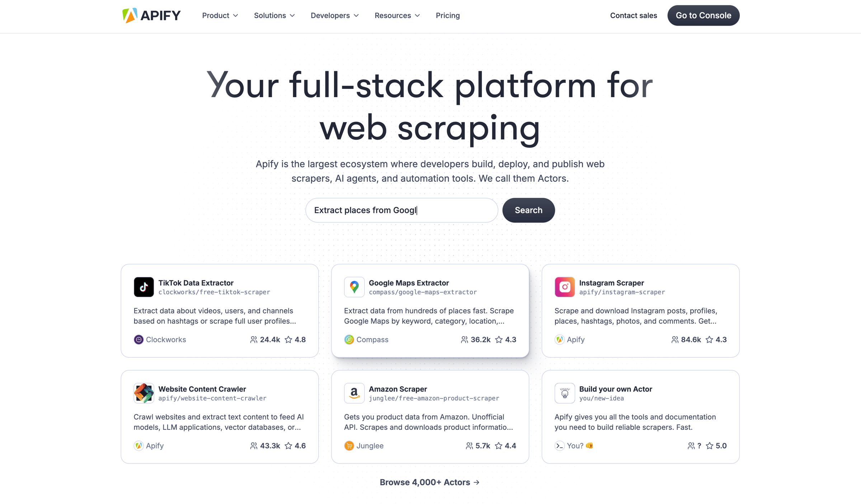The width and height of the screenshot is (861, 504).
Task: Open the Resources navigation menu
Action: pos(397,15)
